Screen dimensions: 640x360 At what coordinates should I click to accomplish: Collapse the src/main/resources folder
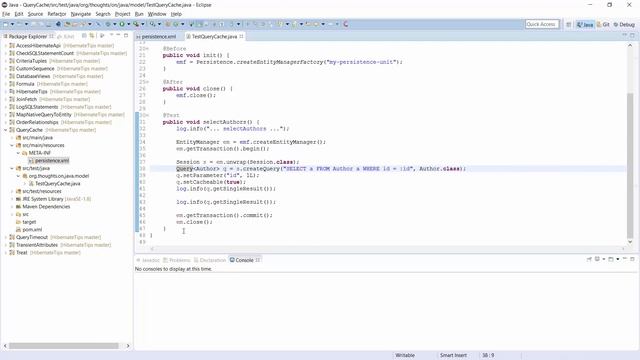pos(12,145)
